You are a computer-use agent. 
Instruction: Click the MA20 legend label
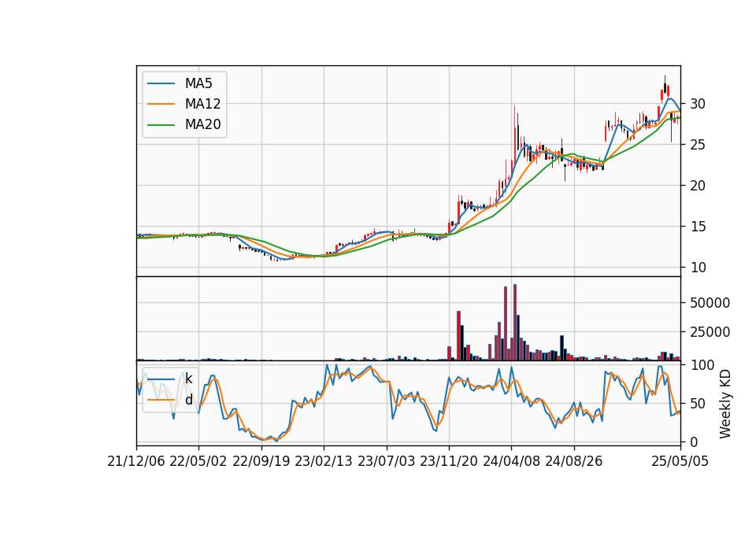[x=202, y=124]
